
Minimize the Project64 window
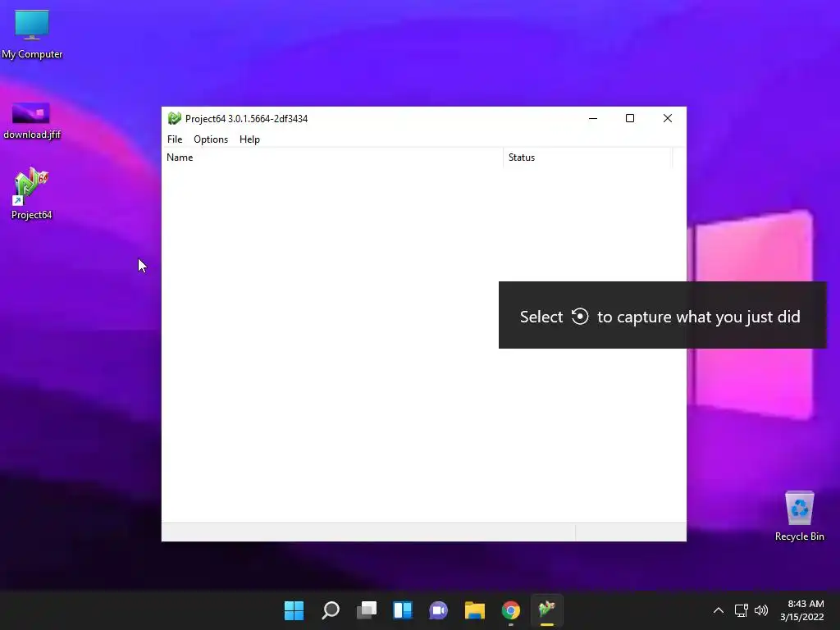pyautogui.click(x=592, y=118)
